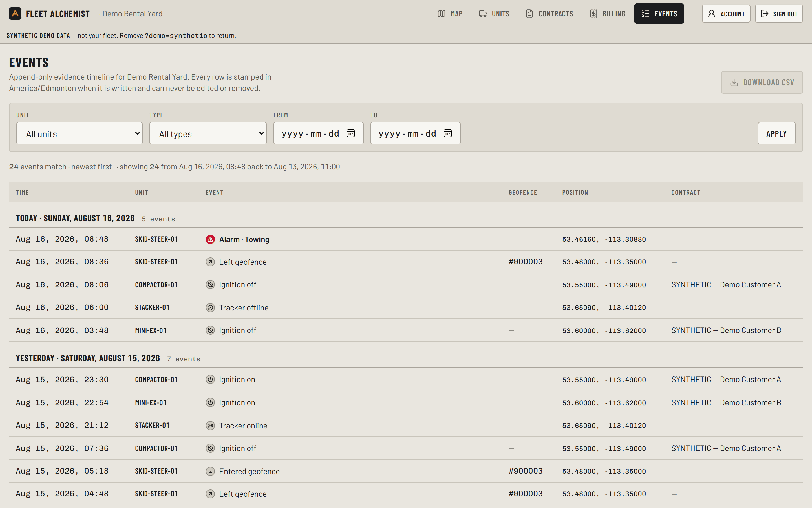Click the Download CSV button
This screenshot has width=812, height=508.
pos(762,82)
